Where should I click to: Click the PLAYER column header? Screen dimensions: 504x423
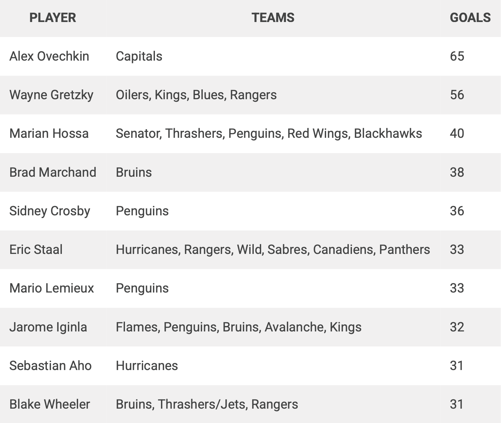coord(53,18)
